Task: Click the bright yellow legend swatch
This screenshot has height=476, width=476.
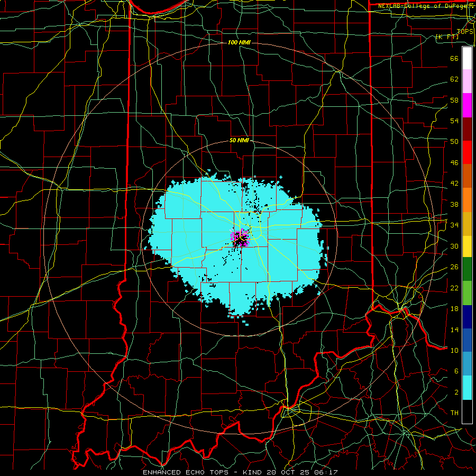Action: [467, 246]
